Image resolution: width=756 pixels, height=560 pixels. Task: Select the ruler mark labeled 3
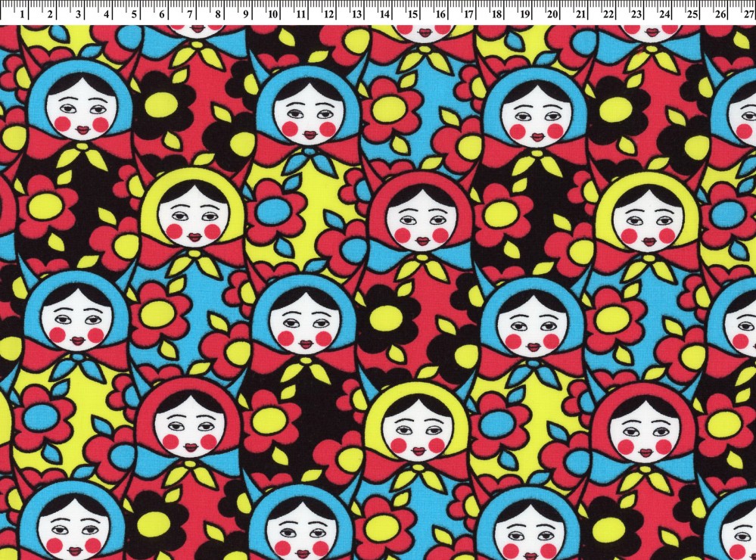tap(78, 14)
